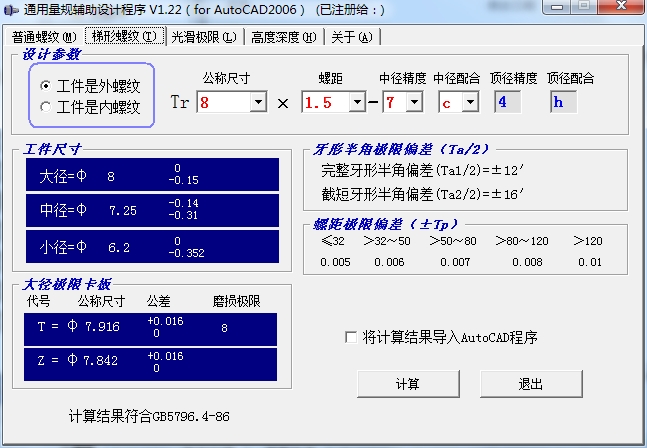Open the 关于 (A) tab
The width and height of the screenshot is (647, 448).
pos(352,37)
